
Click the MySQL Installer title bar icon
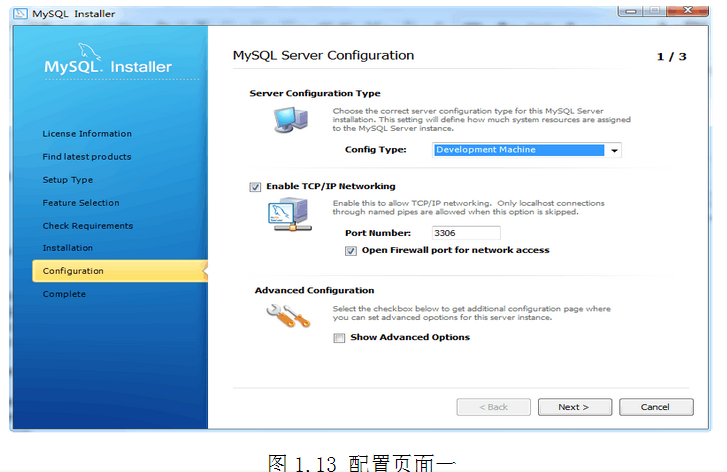(x=20, y=13)
